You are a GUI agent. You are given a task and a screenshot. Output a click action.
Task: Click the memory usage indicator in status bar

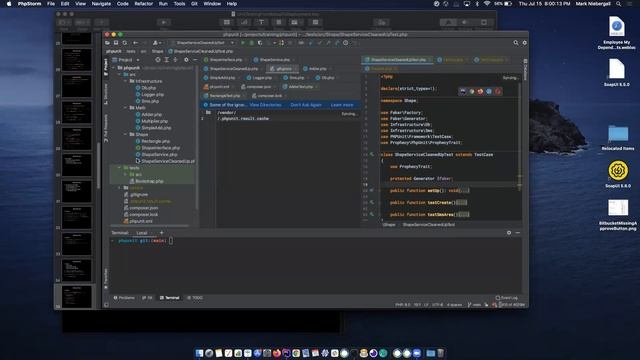tap(512, 305)
